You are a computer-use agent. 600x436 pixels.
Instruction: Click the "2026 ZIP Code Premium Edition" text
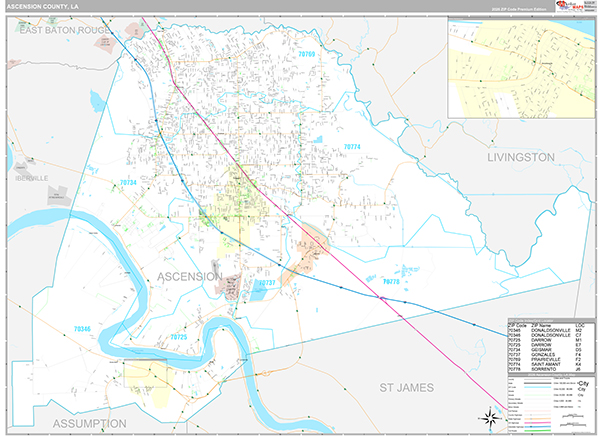pos(519,9)
